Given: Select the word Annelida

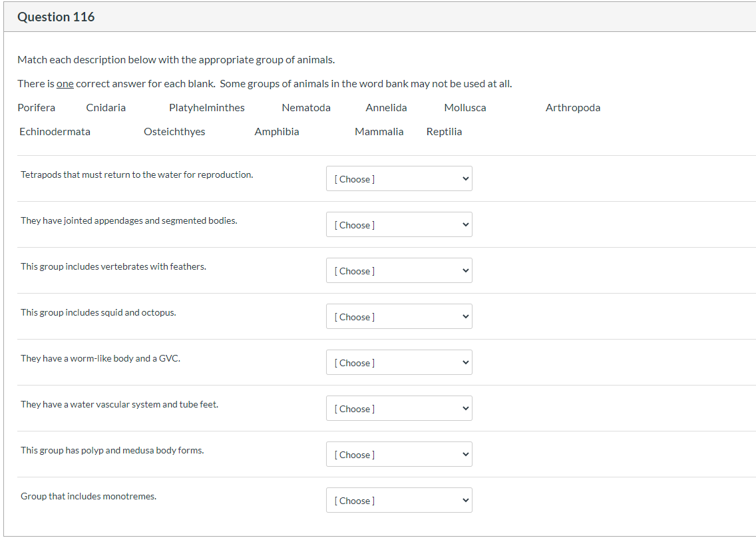Looking at the screenshot, I should 386,108.
